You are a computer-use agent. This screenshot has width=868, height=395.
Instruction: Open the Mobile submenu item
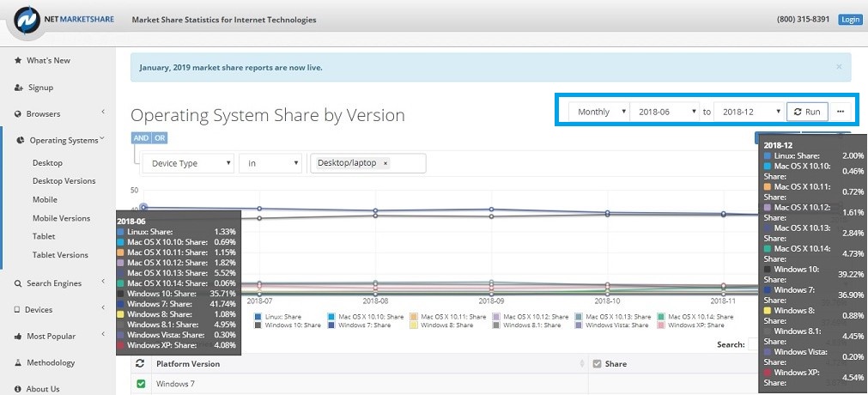tap(45, 199)
